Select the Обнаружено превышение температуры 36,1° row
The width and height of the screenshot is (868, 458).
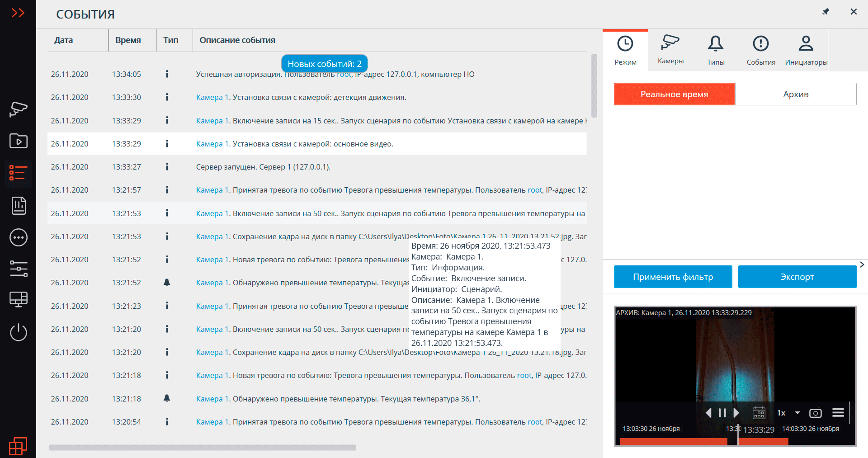[x=317, y=398]
